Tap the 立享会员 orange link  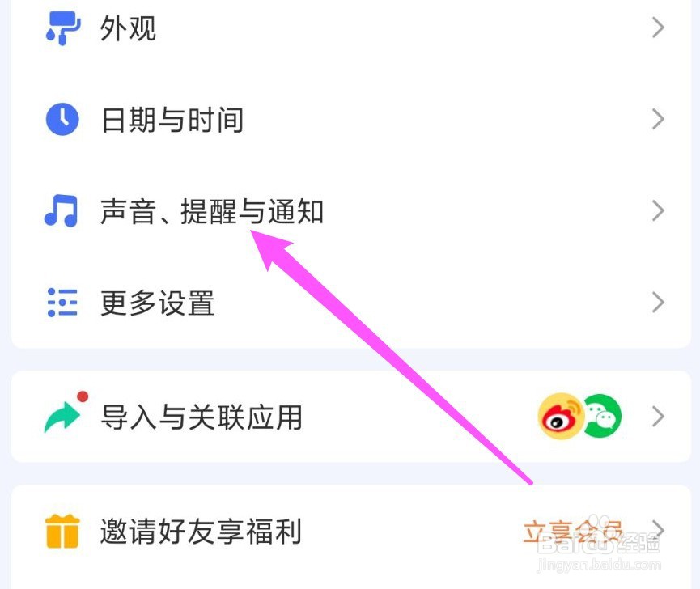click(573, 531)
